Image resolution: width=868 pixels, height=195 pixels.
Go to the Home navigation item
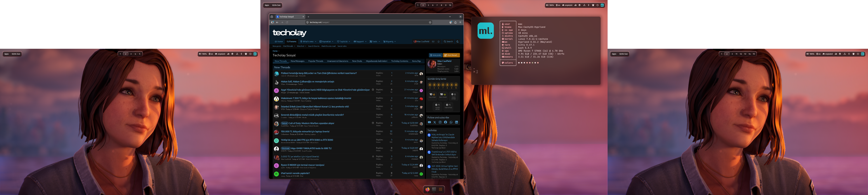[x=279, y=42]
